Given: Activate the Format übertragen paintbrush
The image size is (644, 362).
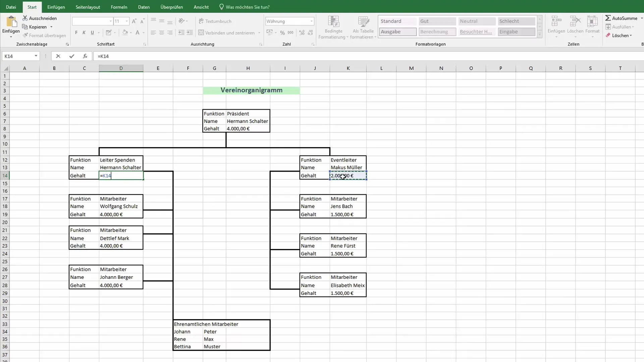Looking at the screenshot, I should click(44, 35).
